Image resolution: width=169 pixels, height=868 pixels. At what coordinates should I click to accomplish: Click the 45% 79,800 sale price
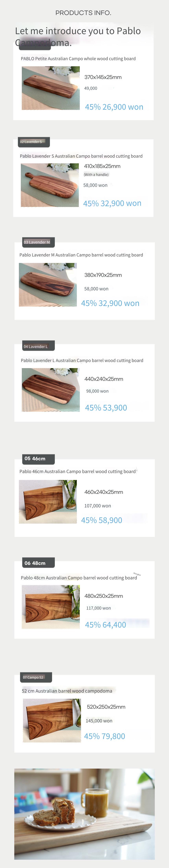coord(105,736)
